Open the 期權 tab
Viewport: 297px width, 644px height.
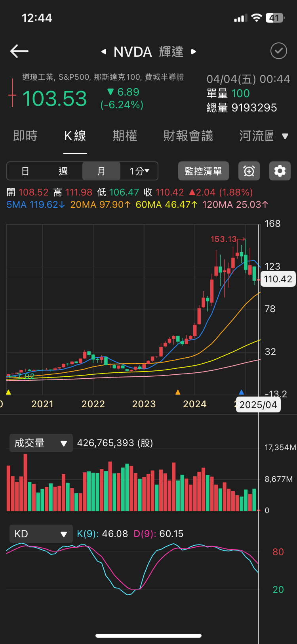point(125,136)
